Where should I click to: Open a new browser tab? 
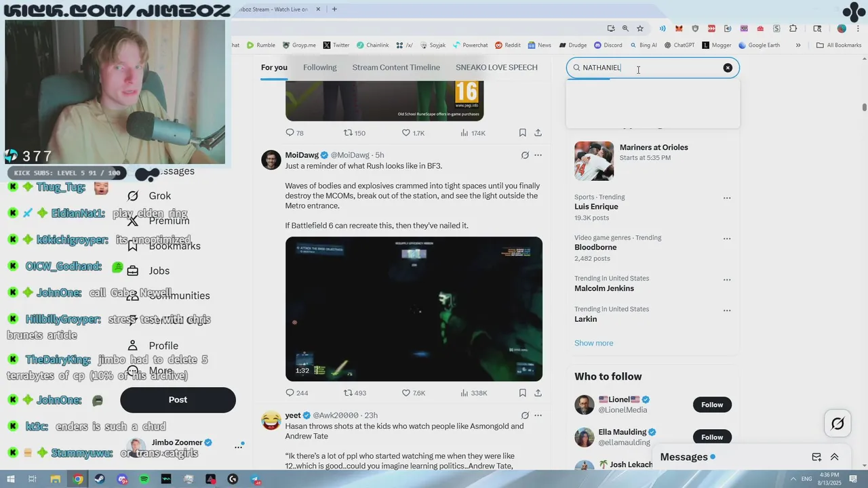(334, 9)
